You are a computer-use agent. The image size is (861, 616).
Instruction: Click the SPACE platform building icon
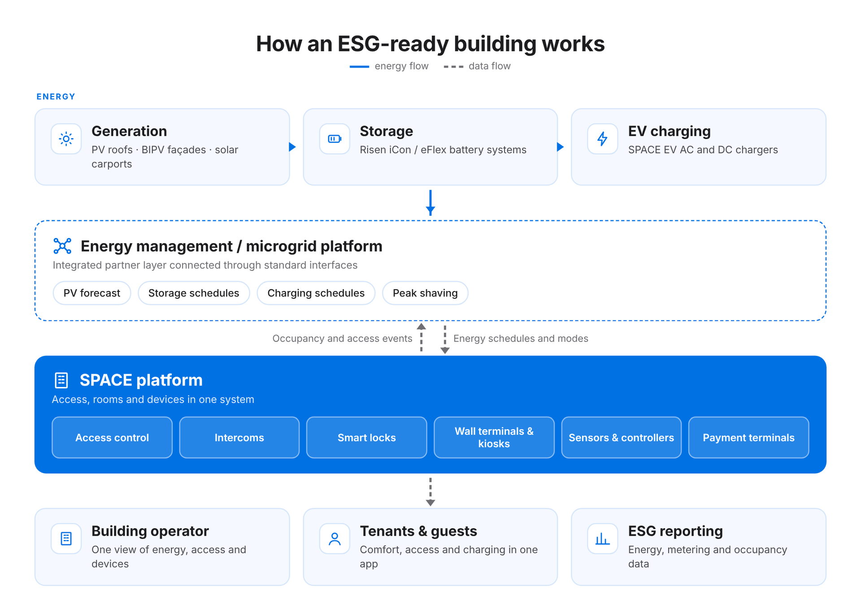pos(61,380)
